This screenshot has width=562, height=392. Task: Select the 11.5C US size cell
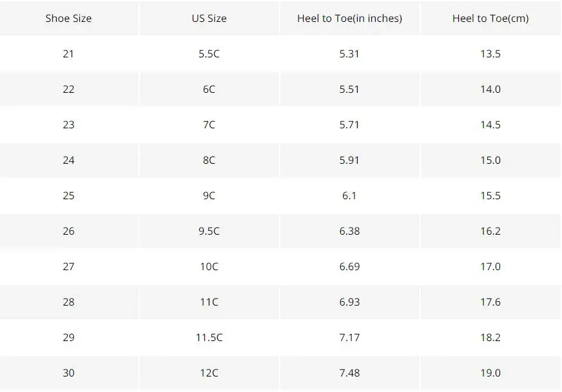tap(209, 338)
